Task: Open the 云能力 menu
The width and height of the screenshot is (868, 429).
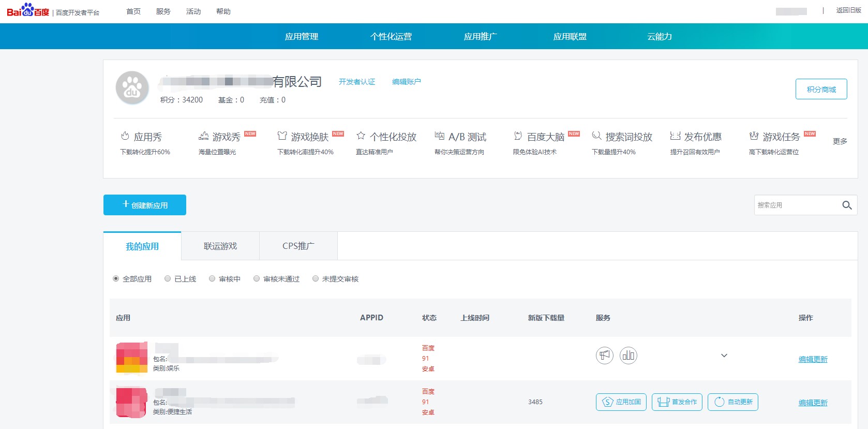Action: (660, 36)
